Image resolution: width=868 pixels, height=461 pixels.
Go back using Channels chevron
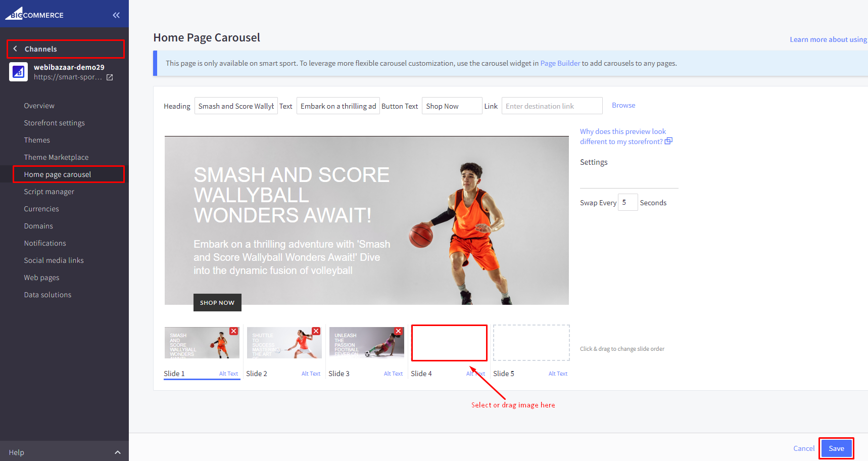[15, 49]
